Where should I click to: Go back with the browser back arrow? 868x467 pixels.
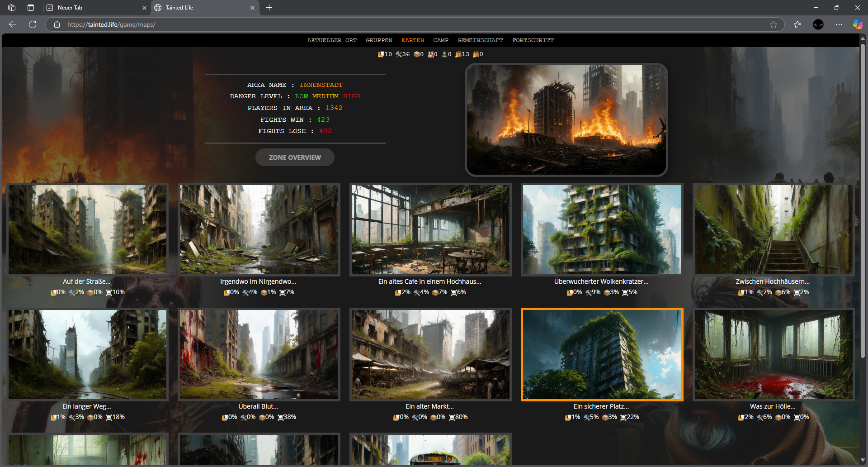pos(13,24)
